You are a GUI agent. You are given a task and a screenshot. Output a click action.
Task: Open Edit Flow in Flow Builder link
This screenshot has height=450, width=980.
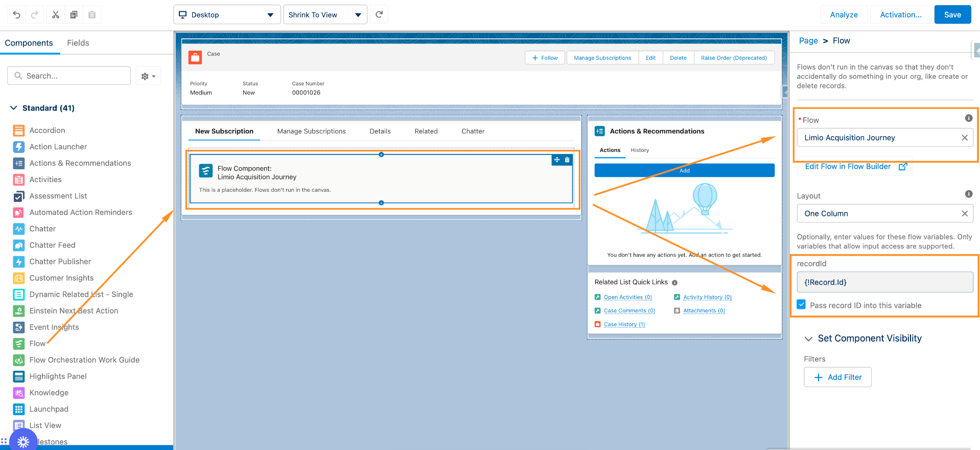point(855,167)
